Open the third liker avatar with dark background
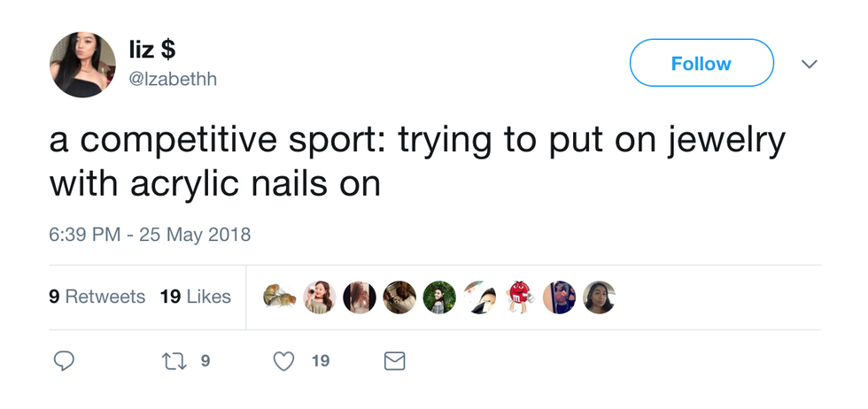Screen dimensions: 868x409 coord(360,297)
